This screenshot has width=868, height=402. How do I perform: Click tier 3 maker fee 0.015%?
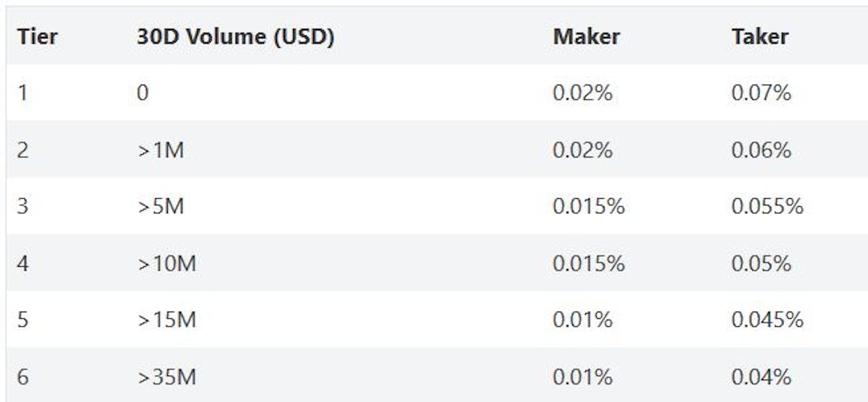pyautogui.click(x=589, y=207)
